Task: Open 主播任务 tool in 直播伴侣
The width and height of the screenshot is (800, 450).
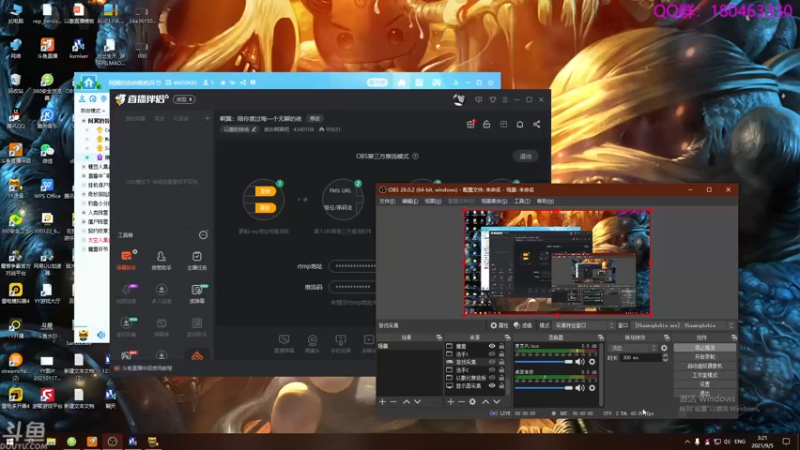Action: point(196,260)
